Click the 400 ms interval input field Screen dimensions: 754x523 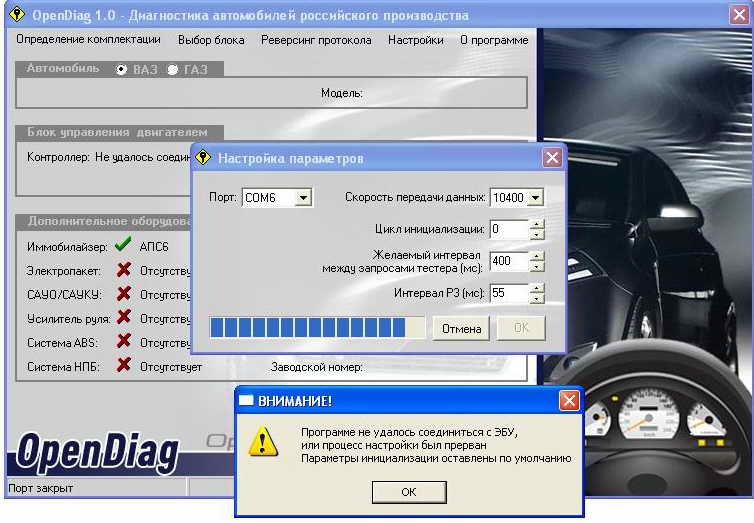coord(509,261)
